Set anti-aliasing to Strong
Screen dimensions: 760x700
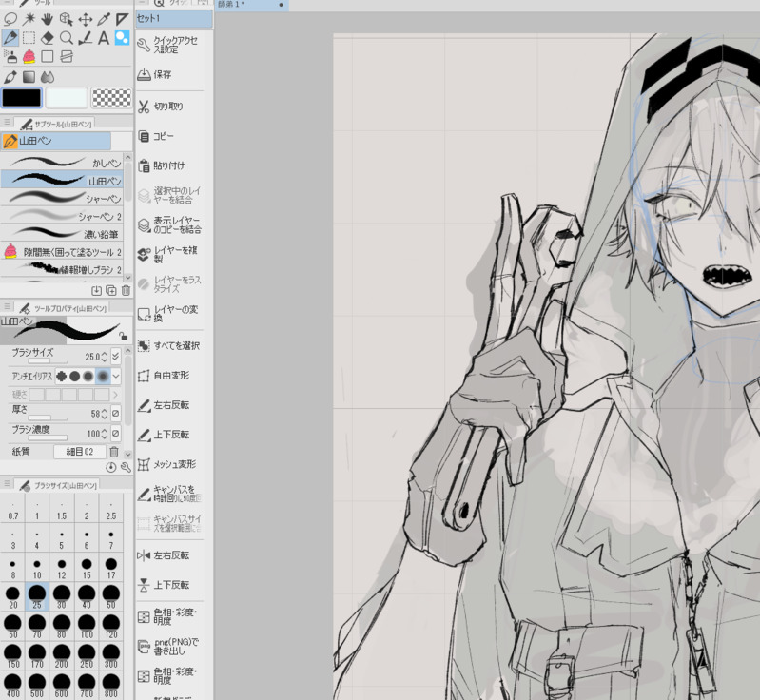click(x=103, y=377)
